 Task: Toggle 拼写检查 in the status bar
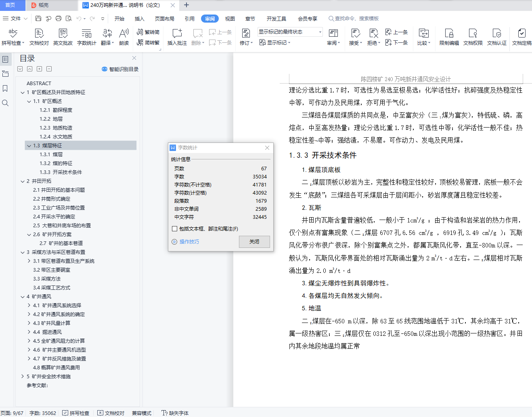[76, 413]
